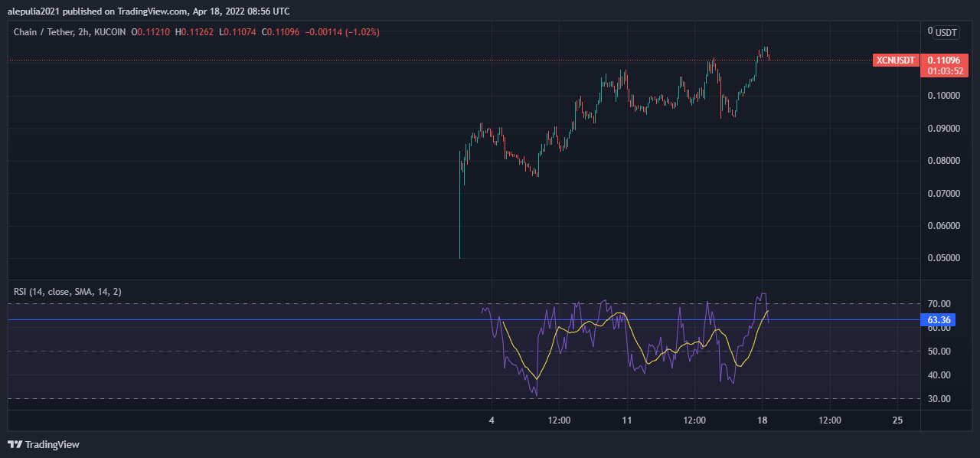
Task: Click the 0.10000 price axis label
Action: tap(943, 96)
